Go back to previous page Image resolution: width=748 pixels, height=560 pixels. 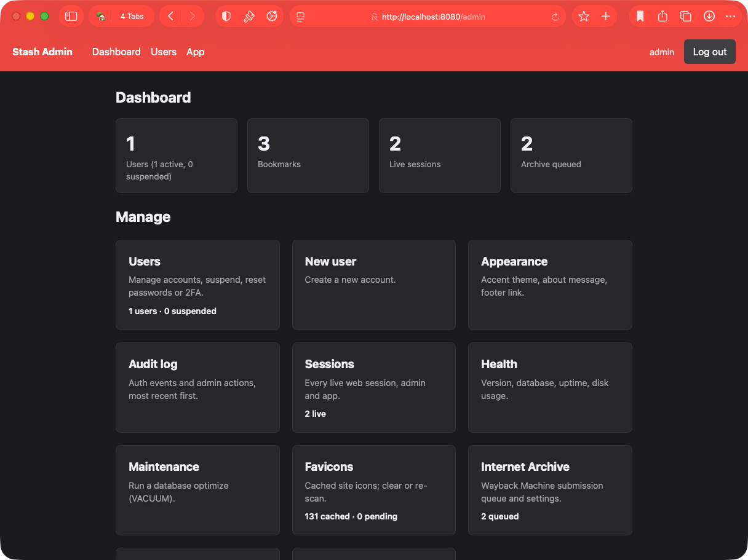pyautogui.click(x=170, y=17)
